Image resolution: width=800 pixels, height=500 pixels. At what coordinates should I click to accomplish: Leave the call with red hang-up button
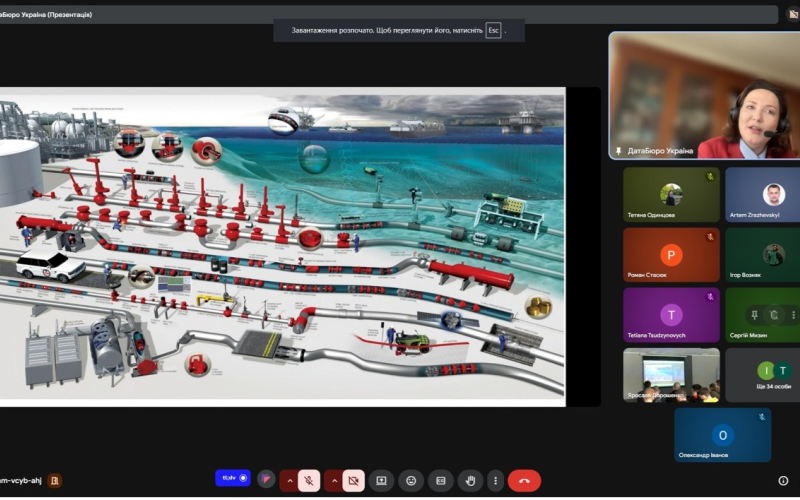click(x=524, y=481)
